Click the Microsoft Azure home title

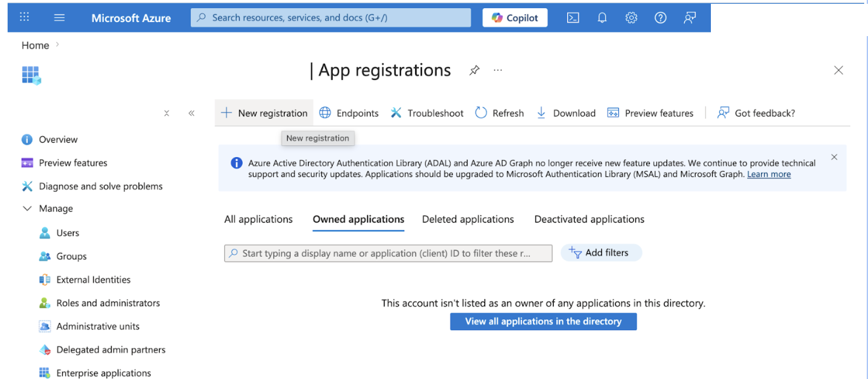[131, 18]
